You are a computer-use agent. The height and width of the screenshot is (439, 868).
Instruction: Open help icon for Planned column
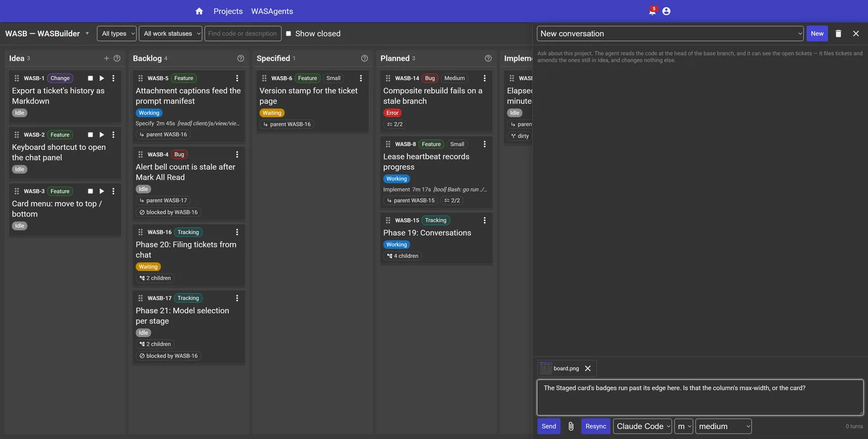click(488, 59)
